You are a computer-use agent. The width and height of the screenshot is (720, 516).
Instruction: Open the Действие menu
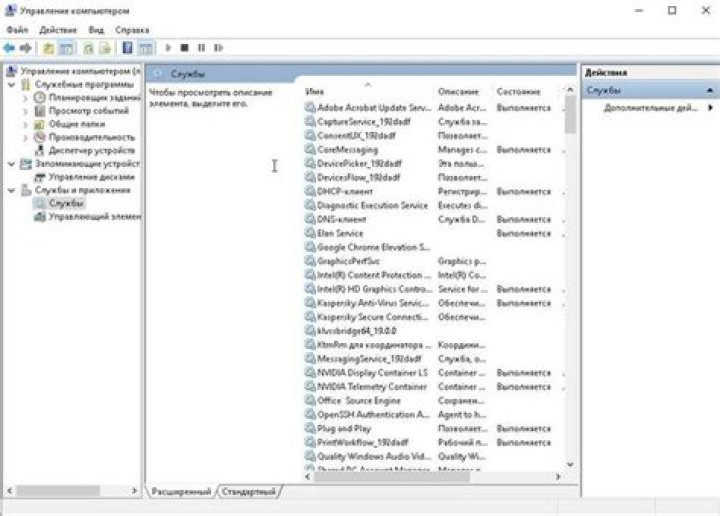[x=58, y=30]
